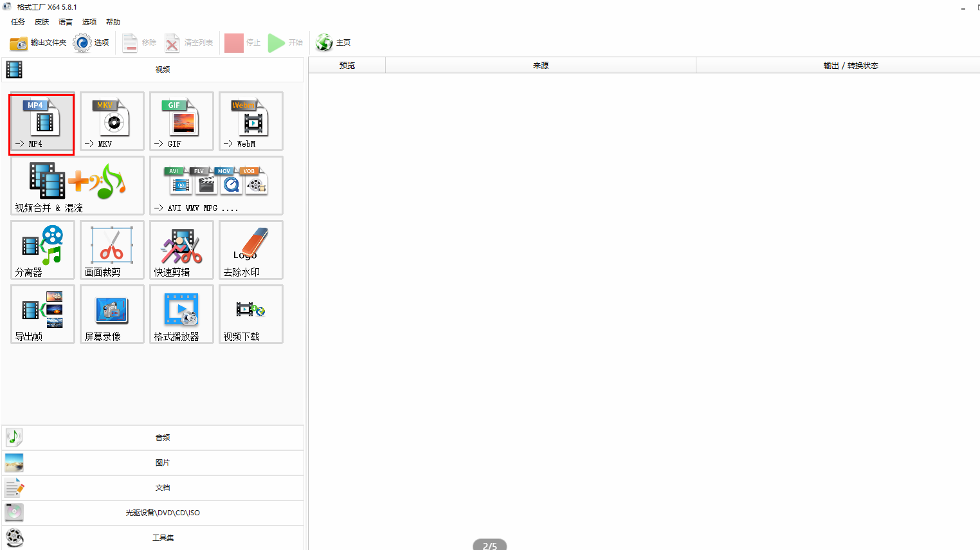980x550 pixels.
Task: Open the 画面裁剪 crop tool
Action: click(x=112, y=250)
